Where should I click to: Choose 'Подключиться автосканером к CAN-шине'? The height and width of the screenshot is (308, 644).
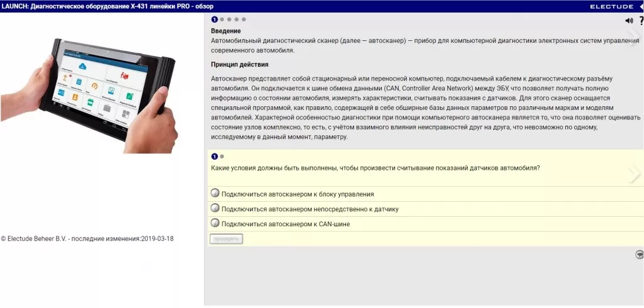point(215,223)
